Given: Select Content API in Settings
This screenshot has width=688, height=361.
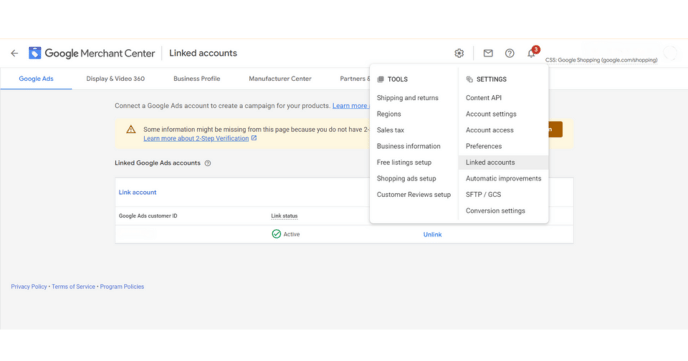Looking at the screenshot, I should click(x=484, y=98).
